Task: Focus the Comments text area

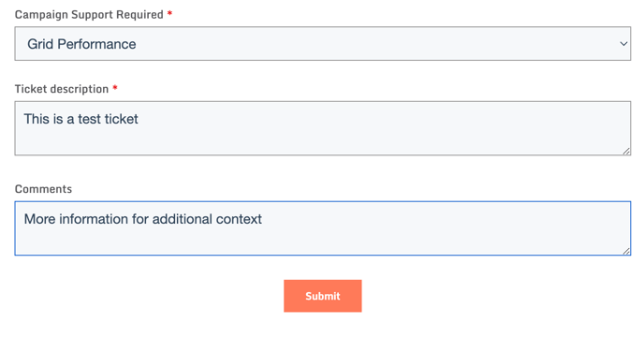Action: coord(322,228)
